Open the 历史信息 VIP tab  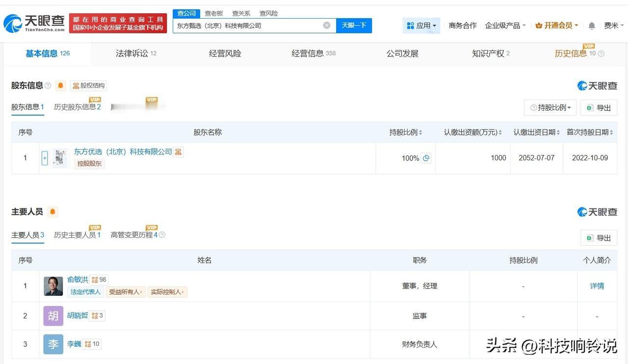(x=575, y=53)
